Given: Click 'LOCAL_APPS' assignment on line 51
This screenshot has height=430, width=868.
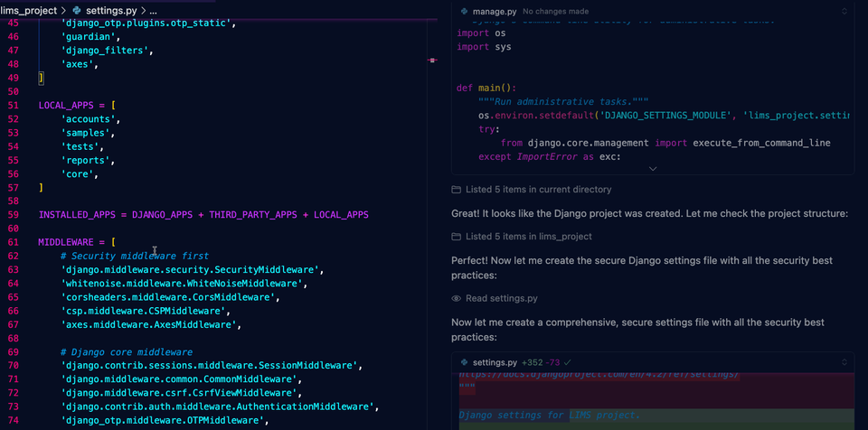Looking at the screenshot, I should (x=66, y=106).
